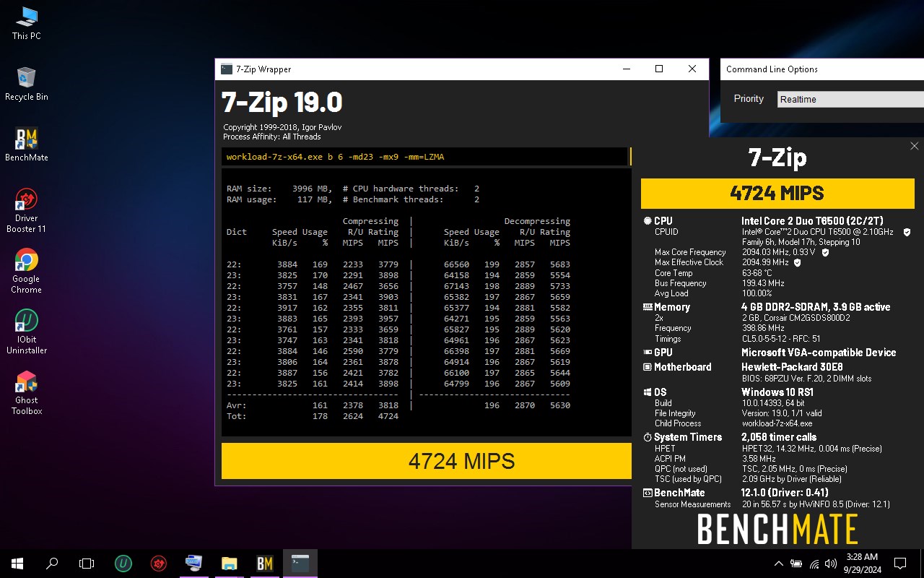Click the 'Tot:' row in benchmark output
Image resolution: width=924 pixels, height=578 pixels.
[313, 416]
